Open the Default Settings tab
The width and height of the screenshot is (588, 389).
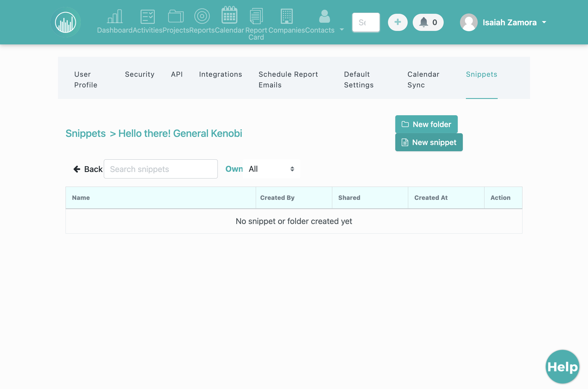(x=359, y=80)
